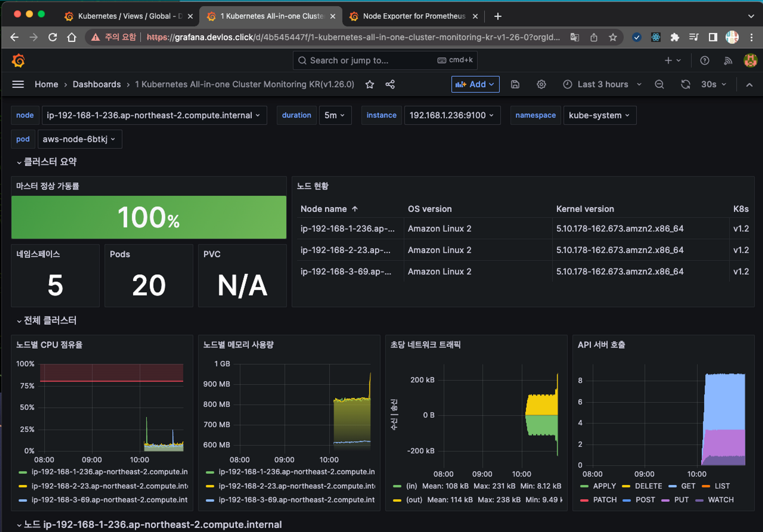Toggle the APPLY series in API legend

[x=604, y=486]
